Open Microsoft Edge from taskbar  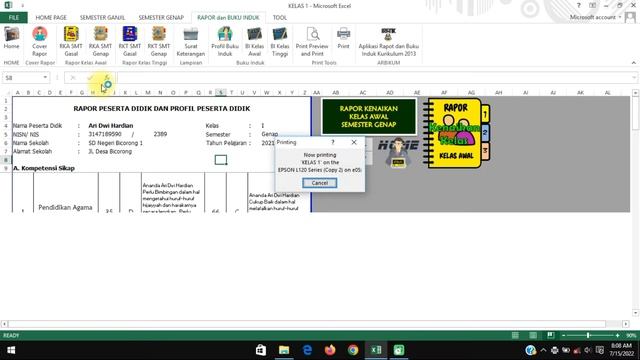pyautogui.click(x=307, y=350)
